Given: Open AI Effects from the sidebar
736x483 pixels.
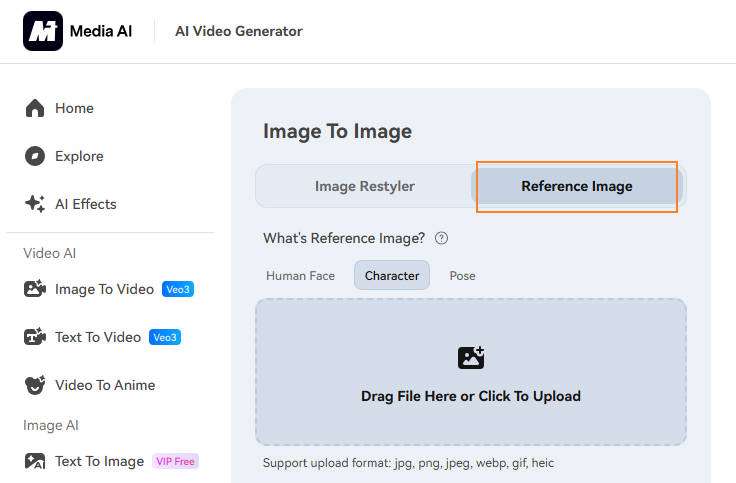Looking at the screenshot, I should [x=86, y=204].
